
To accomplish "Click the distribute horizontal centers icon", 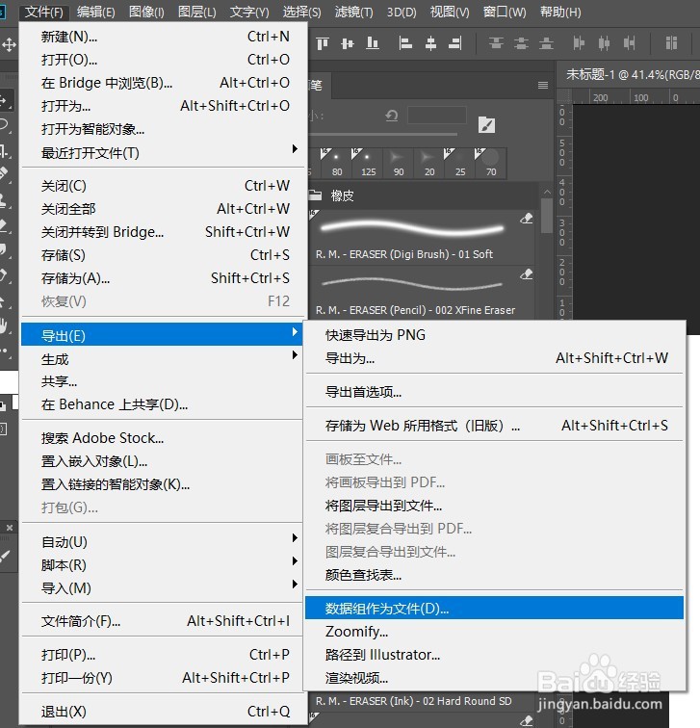I will tap(604, 43).
